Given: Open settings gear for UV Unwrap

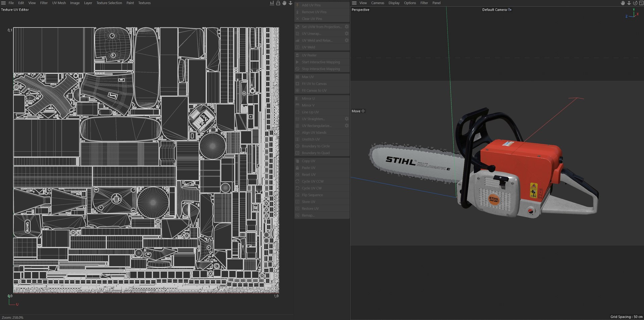Looking at the screenshot, I should point(346,34).
